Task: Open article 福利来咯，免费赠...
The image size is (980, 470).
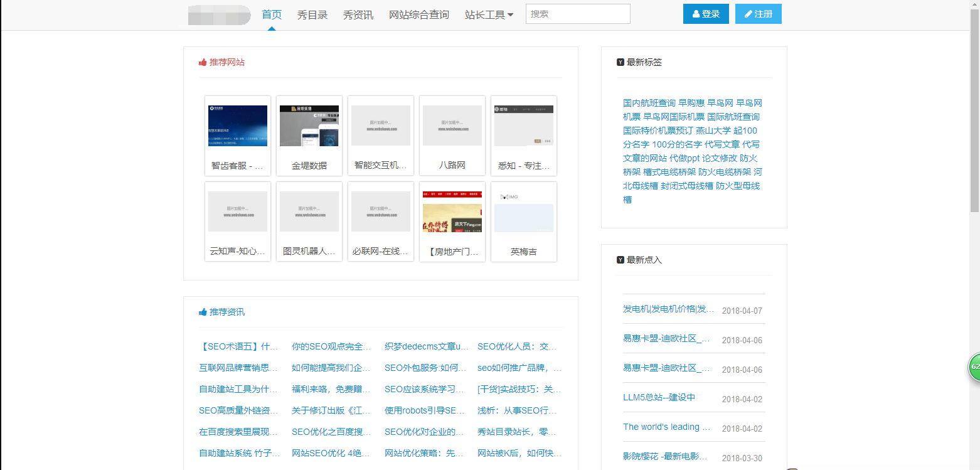Action: pyautogui.click(x=331, y=389)
